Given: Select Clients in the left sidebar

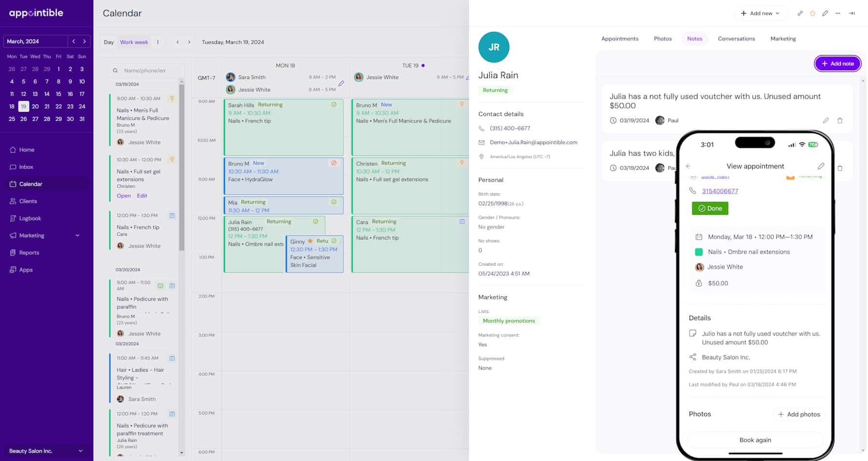Looking at the screenshot, I should (27, 201).
